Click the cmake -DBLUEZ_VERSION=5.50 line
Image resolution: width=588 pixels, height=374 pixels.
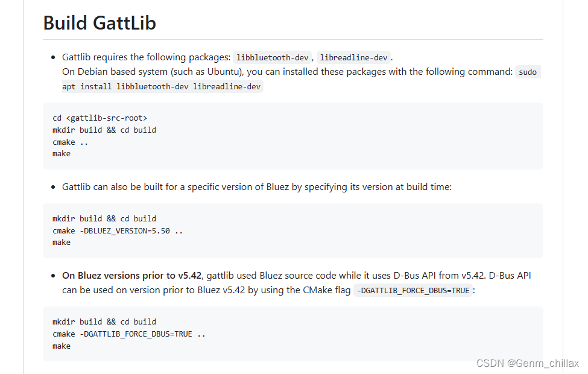click(118, 230)
